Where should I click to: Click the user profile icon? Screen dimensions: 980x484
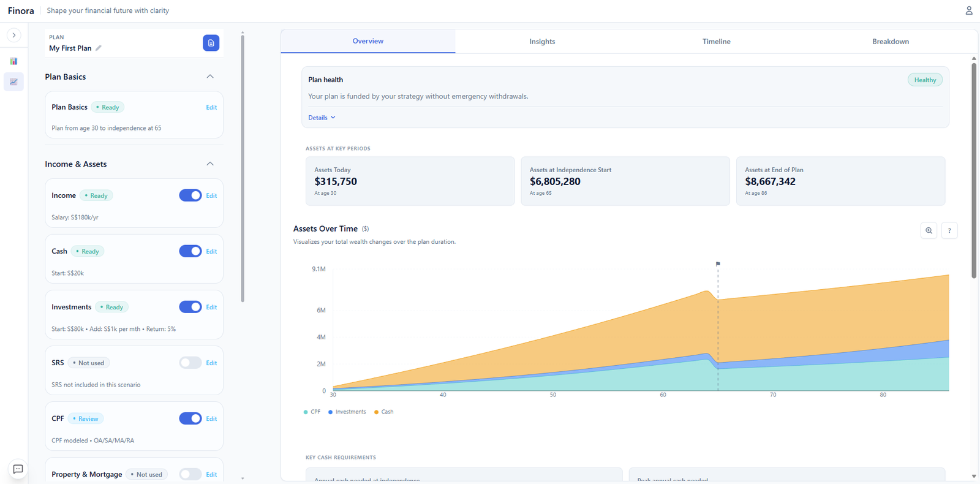pyautogui.click(x=968, y=10)
